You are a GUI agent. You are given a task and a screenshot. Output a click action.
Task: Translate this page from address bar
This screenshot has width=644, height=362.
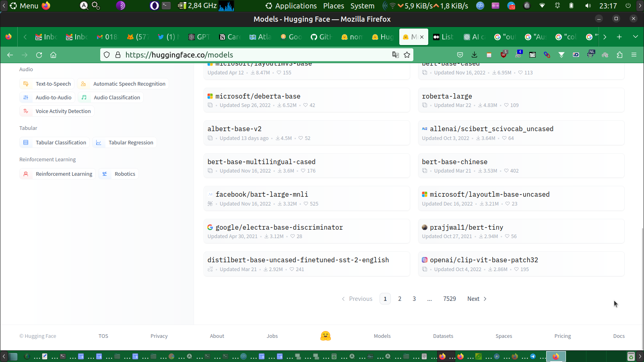[396, 55]
